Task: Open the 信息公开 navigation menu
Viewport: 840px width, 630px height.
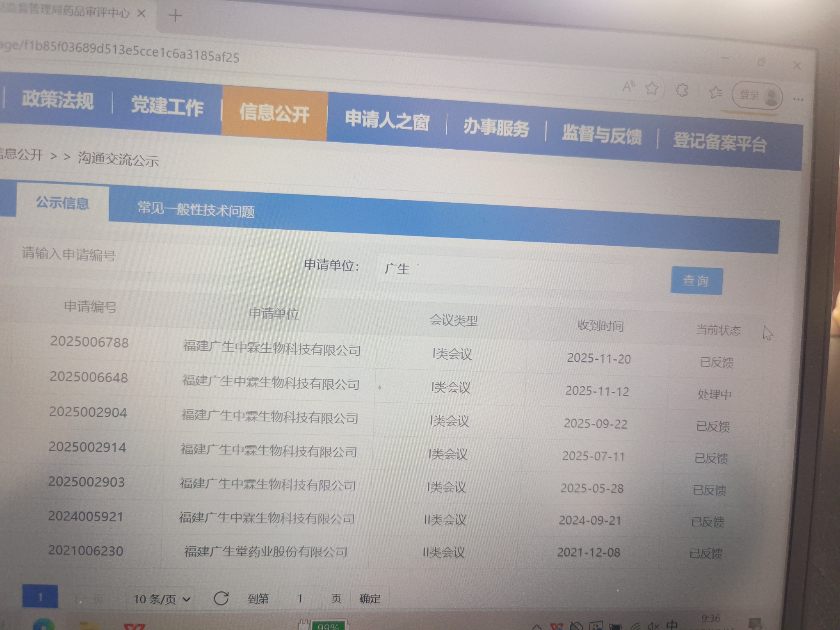Action: click(274, 113)
